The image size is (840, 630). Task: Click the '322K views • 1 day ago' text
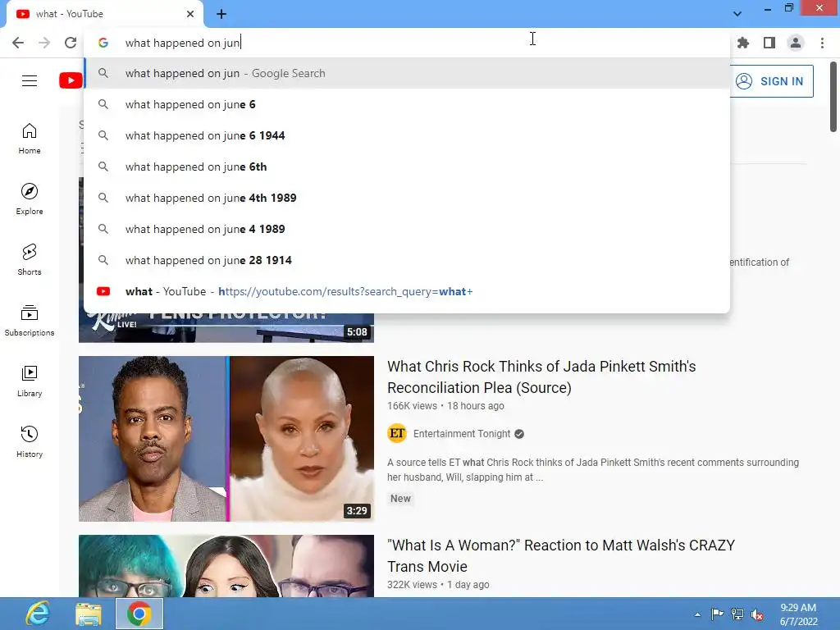point(438,584)
